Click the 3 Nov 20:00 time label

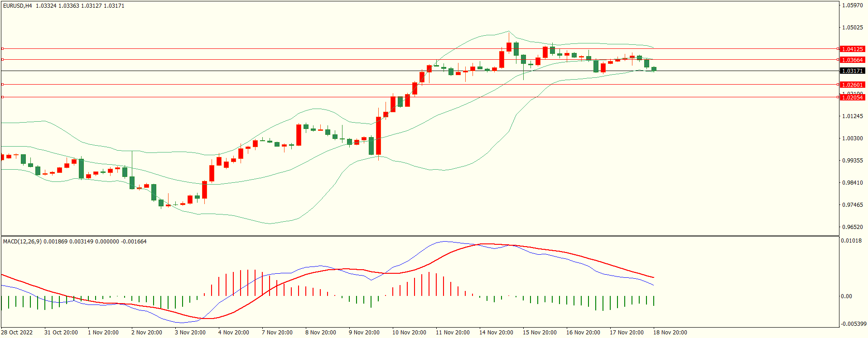click(190, 333)
